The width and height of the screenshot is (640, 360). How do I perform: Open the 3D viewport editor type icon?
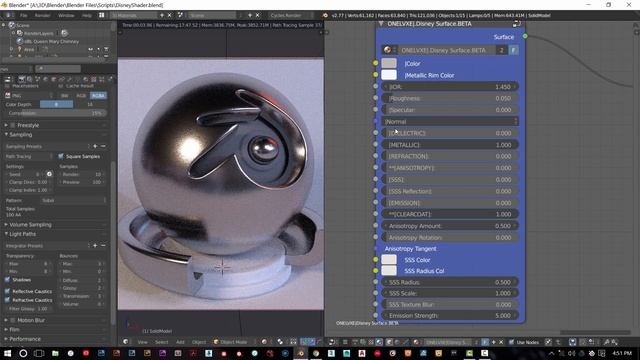(126, 342)
